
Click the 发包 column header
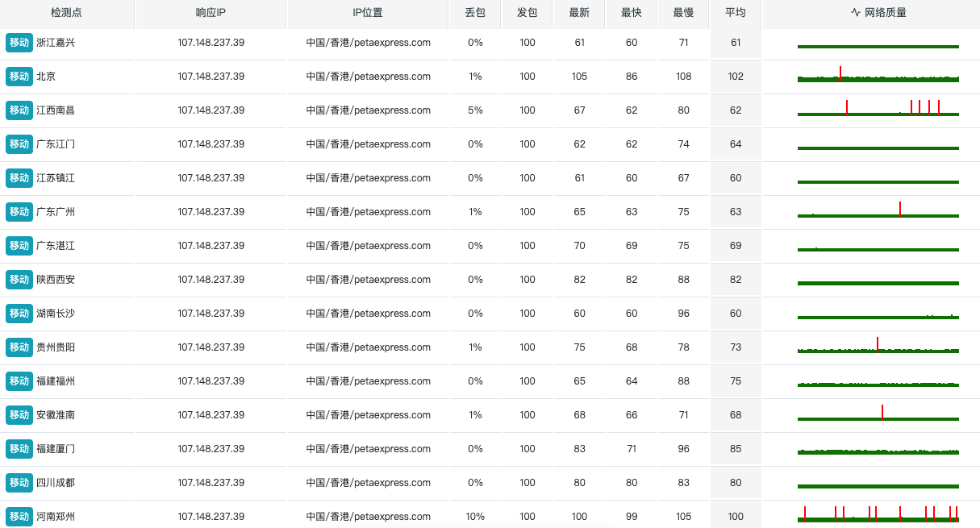(x=528, y=13)
